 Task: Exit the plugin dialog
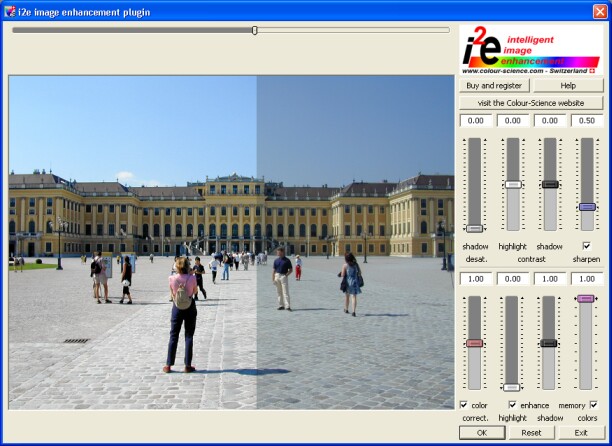coord(580,432)
